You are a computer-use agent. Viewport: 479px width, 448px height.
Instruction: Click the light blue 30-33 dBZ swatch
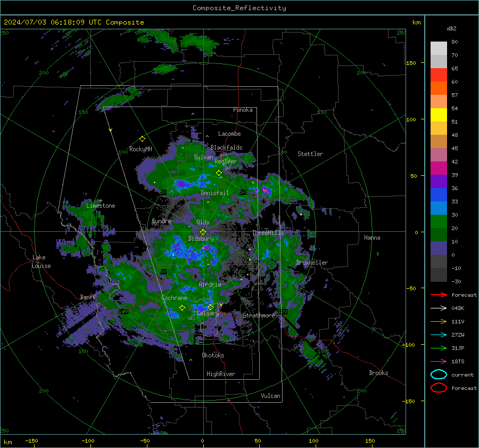pos(439,208)
